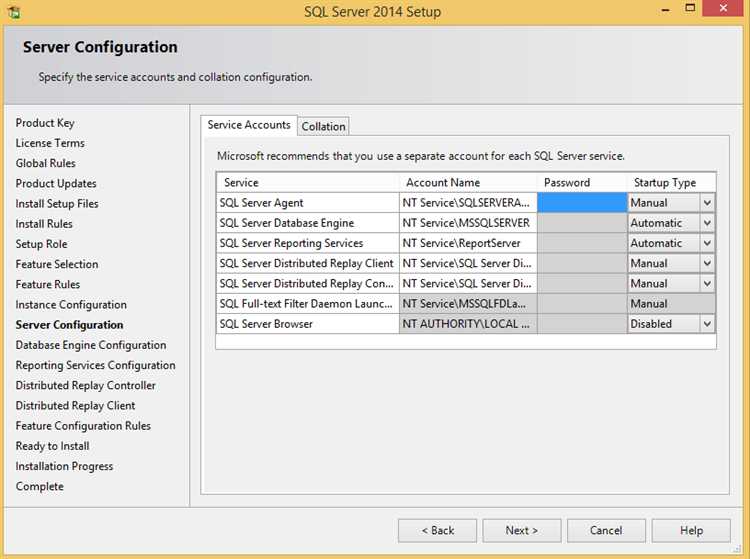This screenshot has width=750, height=559.
Task: Expand Startup Type for SQL Server Distributed Replay Client
Action: click(707, 263)
